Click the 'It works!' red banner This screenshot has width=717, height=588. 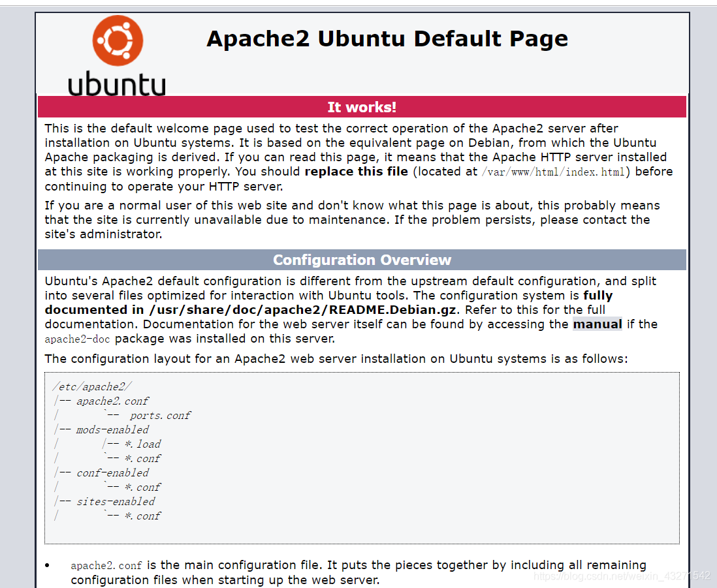[x=362, y=107]
